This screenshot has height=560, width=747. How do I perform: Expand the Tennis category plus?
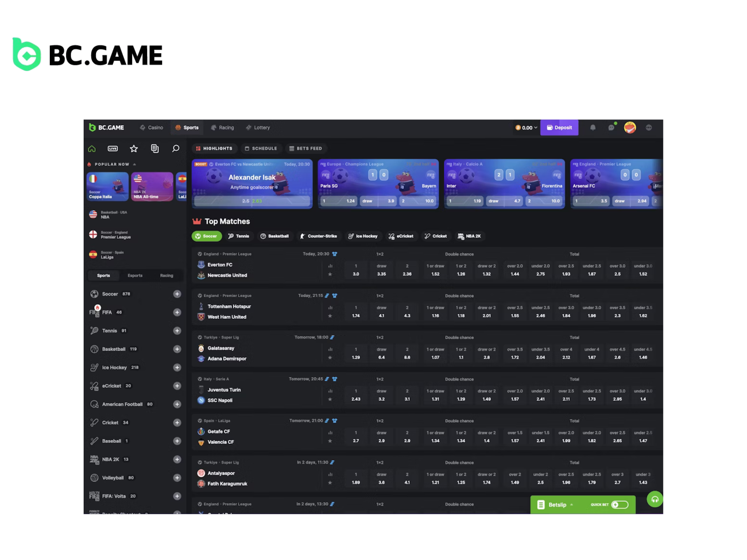pos(177,331)
